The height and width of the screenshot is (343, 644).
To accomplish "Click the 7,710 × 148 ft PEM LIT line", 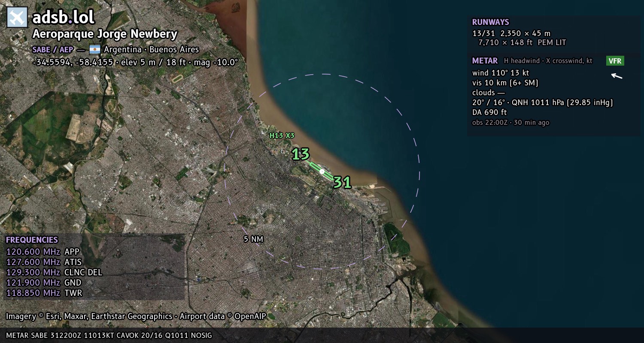I will [x=522, y=42].
